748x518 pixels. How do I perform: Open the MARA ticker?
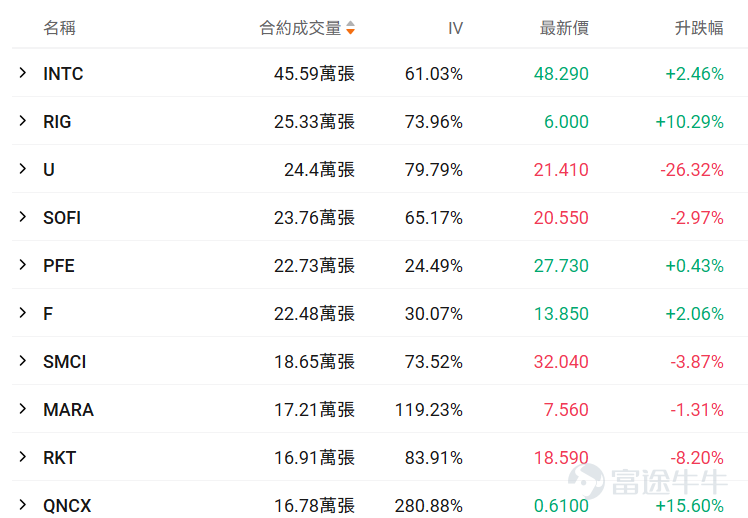click(68, 410)
